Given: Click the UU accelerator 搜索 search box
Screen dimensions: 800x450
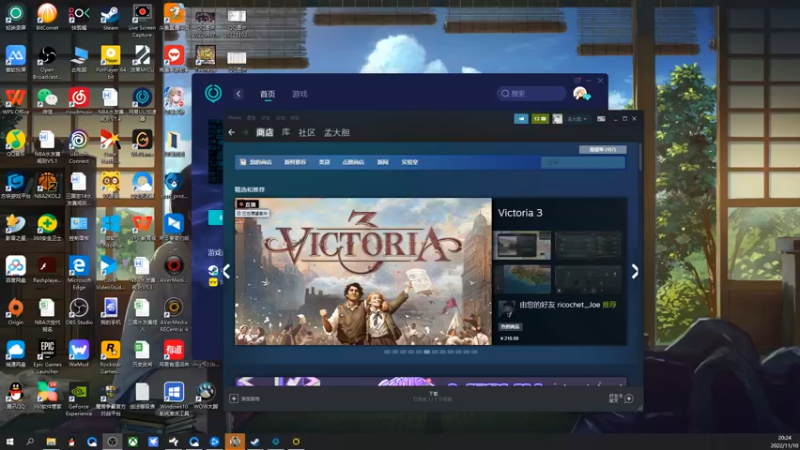Looking at the screenshot, I should click(531, 93).
